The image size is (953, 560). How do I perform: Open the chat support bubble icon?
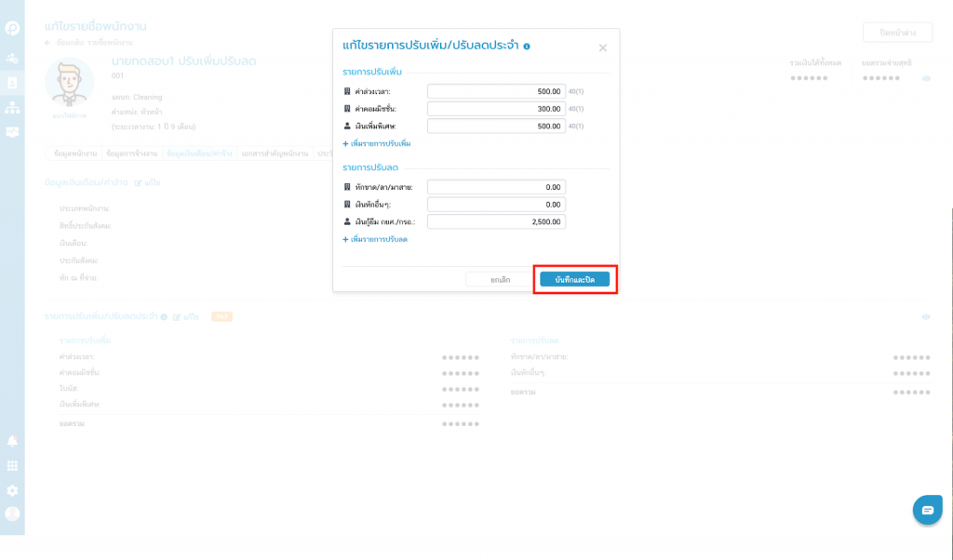(x=927, y=509)
